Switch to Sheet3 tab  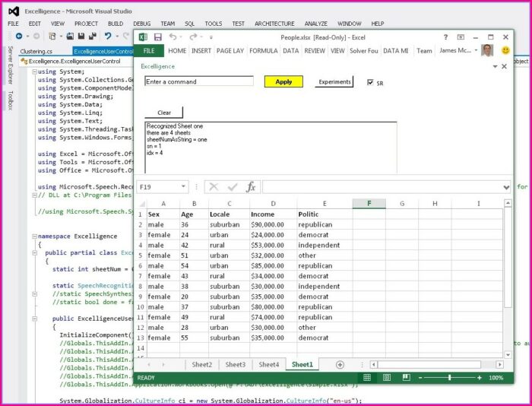point(235,365)
